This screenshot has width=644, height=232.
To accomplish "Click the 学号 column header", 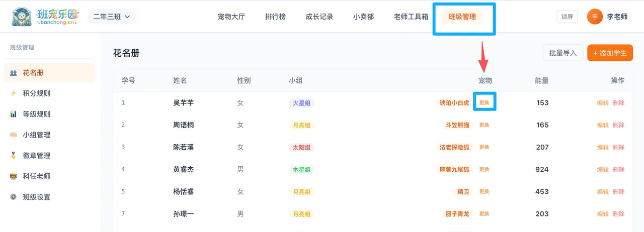I will 128,80.
